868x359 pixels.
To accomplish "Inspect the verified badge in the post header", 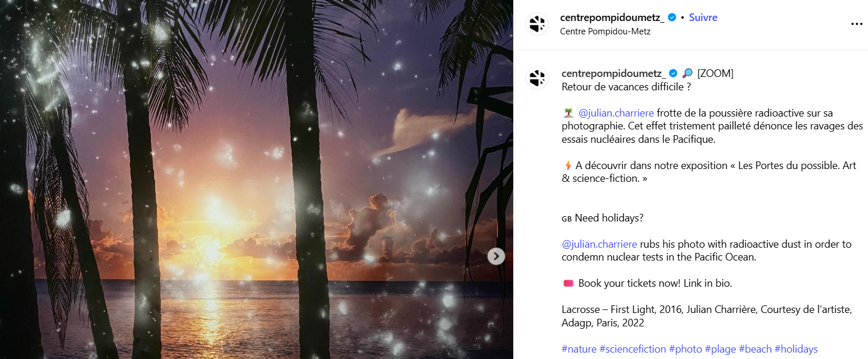I will point(672,17).
